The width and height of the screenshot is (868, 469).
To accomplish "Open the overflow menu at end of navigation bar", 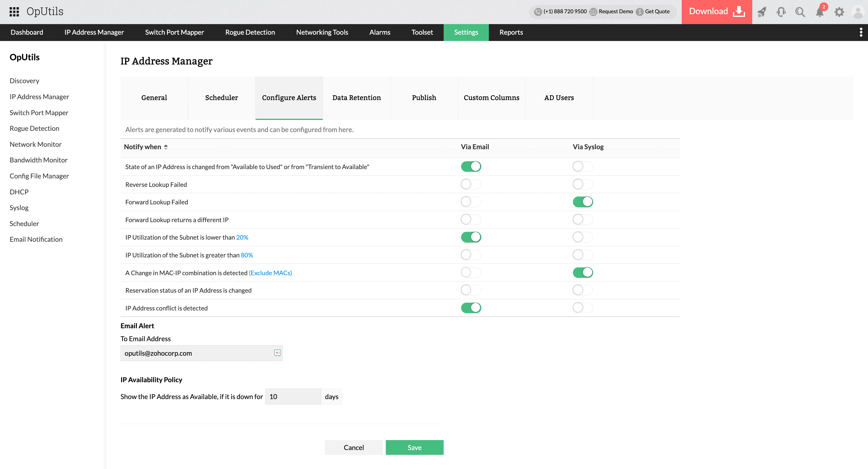I will pos(862,32).
